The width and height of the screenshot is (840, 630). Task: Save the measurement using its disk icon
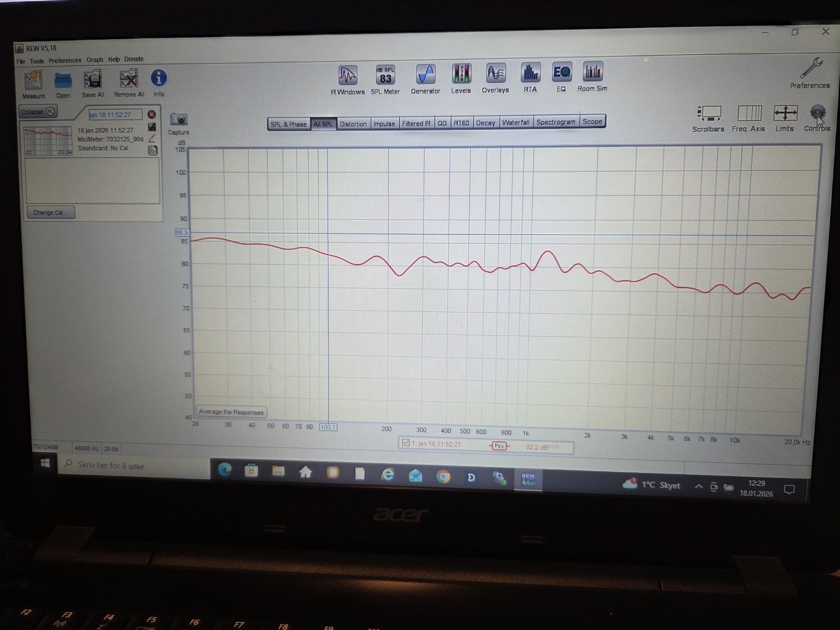click(x=152, y=127)
